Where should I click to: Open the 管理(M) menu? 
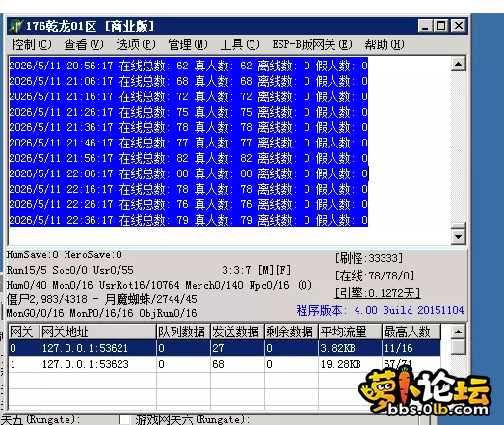tap(188, 44)
